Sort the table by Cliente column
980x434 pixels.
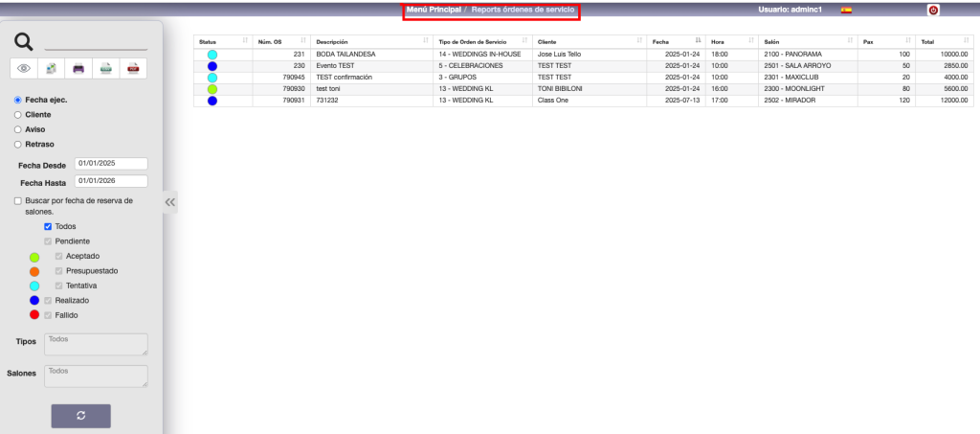[x=589, y=42]
